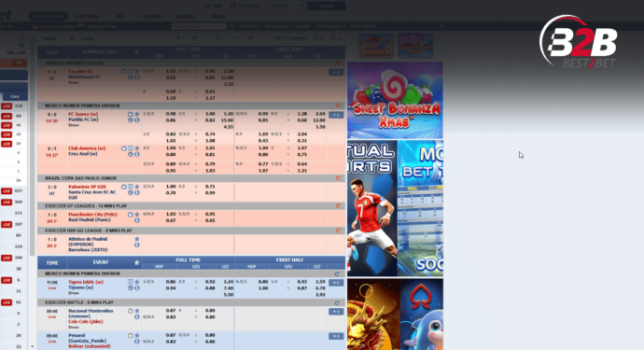Viewport: 644px width, 350px height.
Task: Refresh live Mexico Women Primera Division section
Action: point(338,105)
